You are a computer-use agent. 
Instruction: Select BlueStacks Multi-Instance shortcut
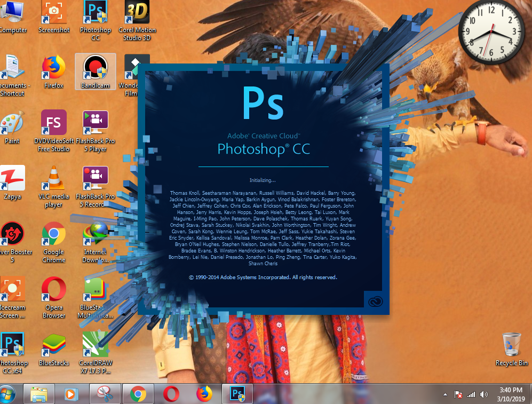click(x=96, y=297)
